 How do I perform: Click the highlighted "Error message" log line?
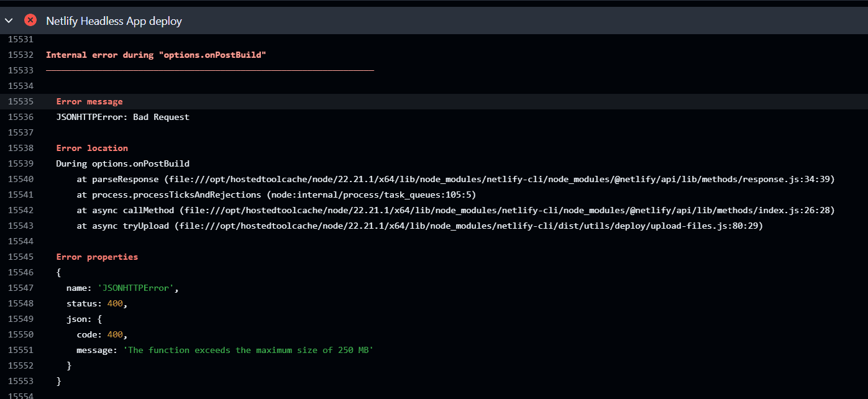click(x=89, y=101)
